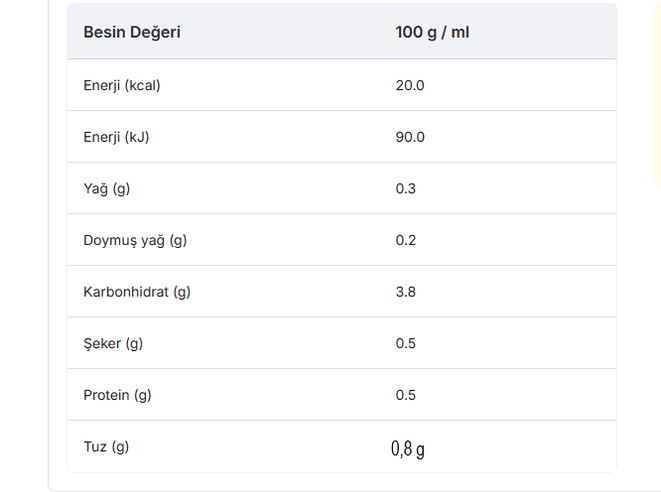Click the 100 g / ml column header
661x492 pixels.
(432, 32)
